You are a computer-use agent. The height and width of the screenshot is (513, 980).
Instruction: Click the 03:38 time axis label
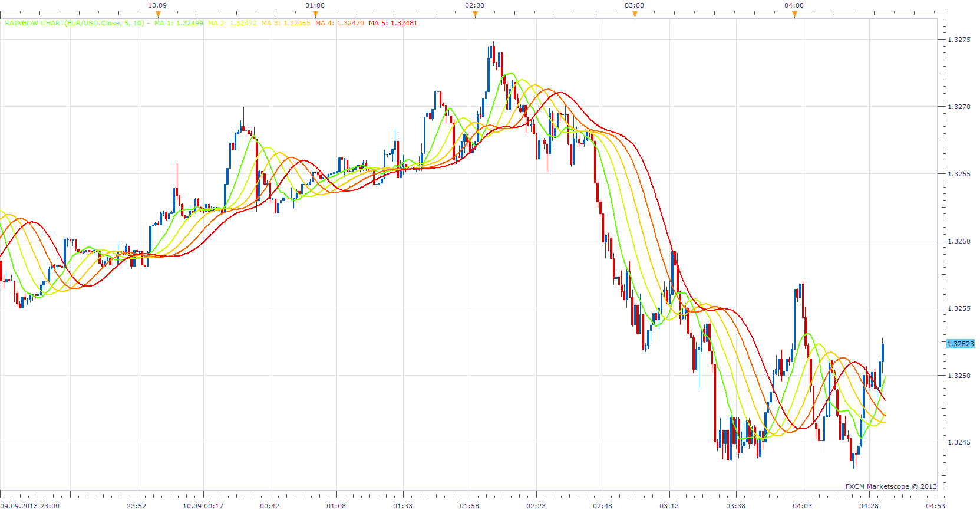736,506
